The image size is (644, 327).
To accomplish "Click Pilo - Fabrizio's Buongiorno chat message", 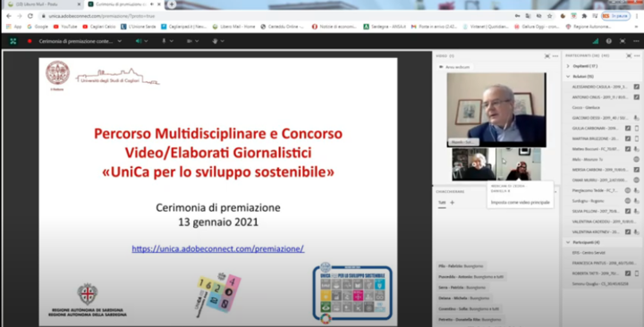I will (x=461, y=266).
